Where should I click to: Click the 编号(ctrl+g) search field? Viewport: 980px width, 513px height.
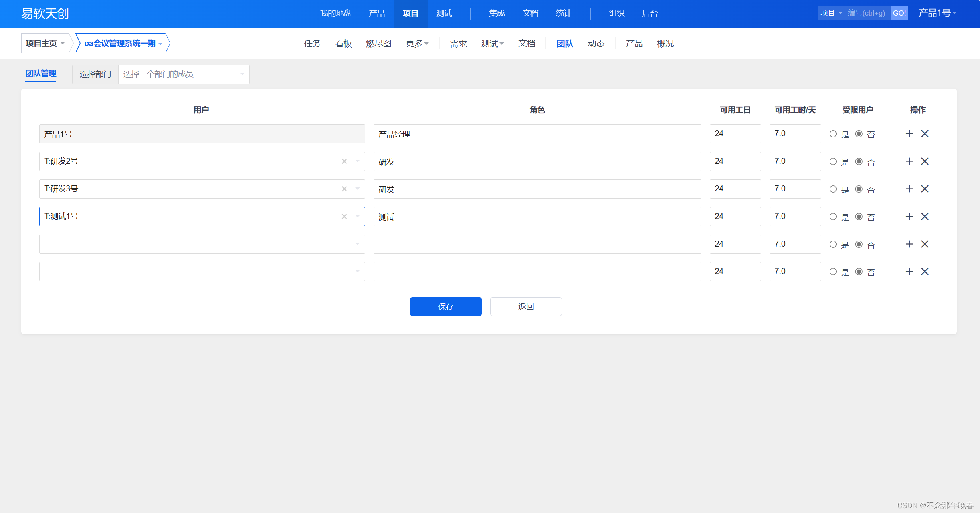click(x=867, y=13)
